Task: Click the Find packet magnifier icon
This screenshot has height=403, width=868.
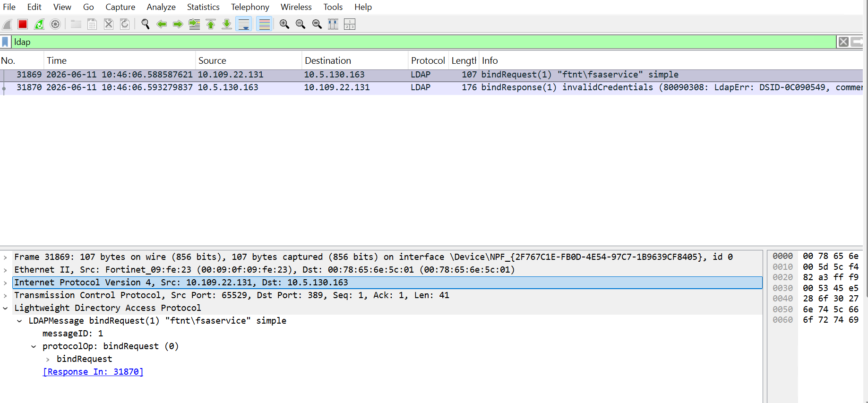Action: [145, 24]
